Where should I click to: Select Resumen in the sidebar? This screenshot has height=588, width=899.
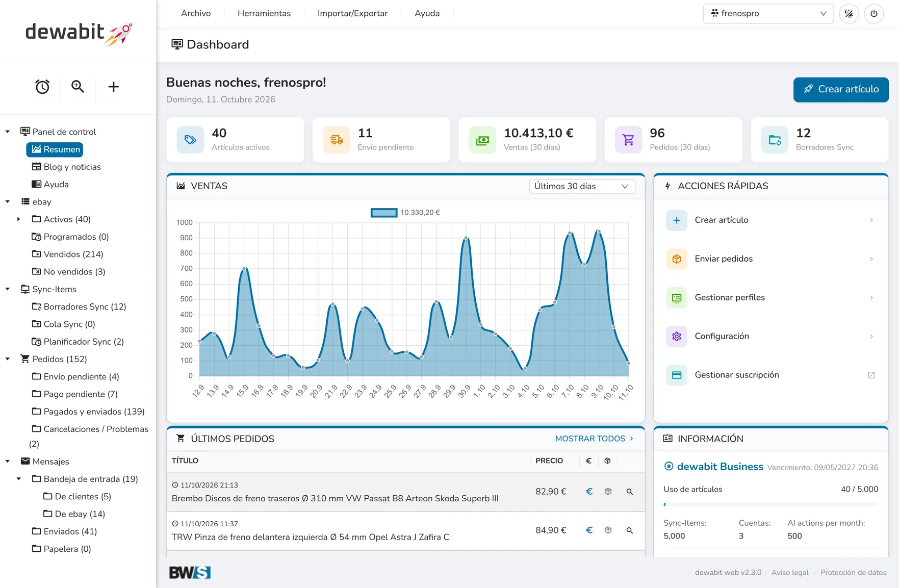coord(55,149)
